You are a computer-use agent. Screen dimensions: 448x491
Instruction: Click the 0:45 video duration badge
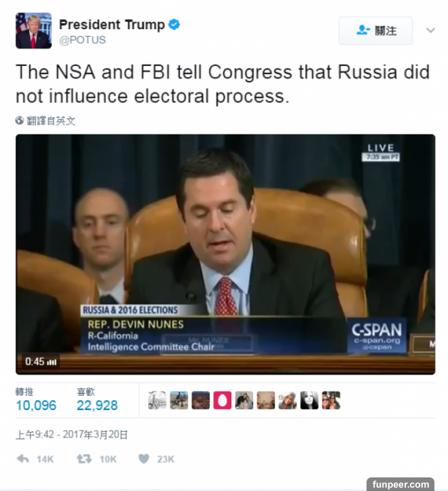41,362
